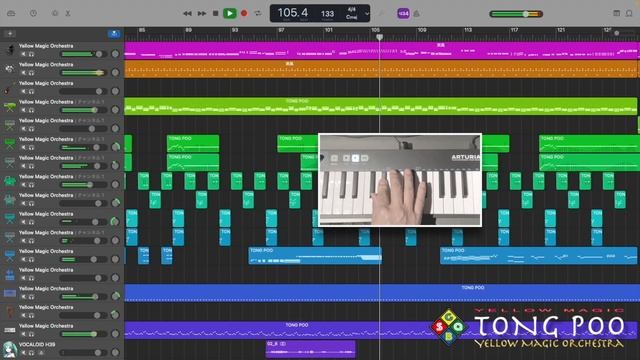Adjust the VOCALOID H39 track volume slider

point(83,353)
